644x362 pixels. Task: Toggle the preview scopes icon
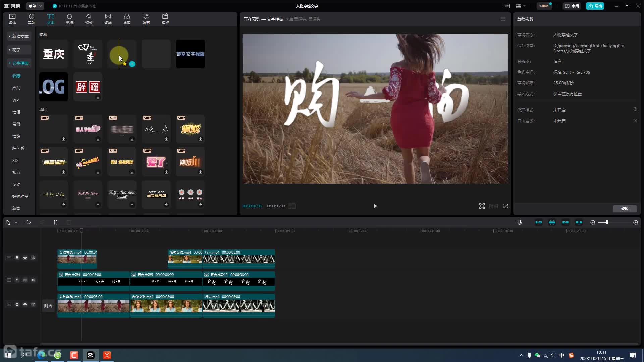point(482,206)
